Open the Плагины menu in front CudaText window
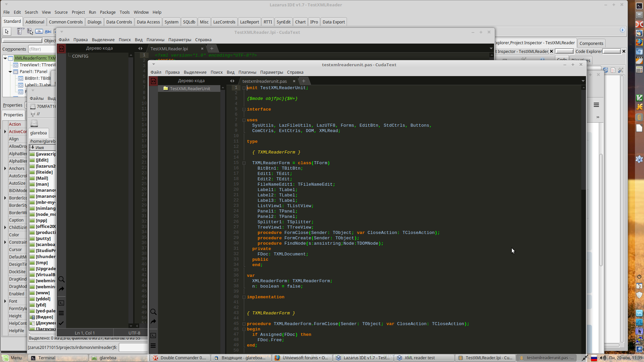Screen dimensions: 644x362 (x=247, y=72)
